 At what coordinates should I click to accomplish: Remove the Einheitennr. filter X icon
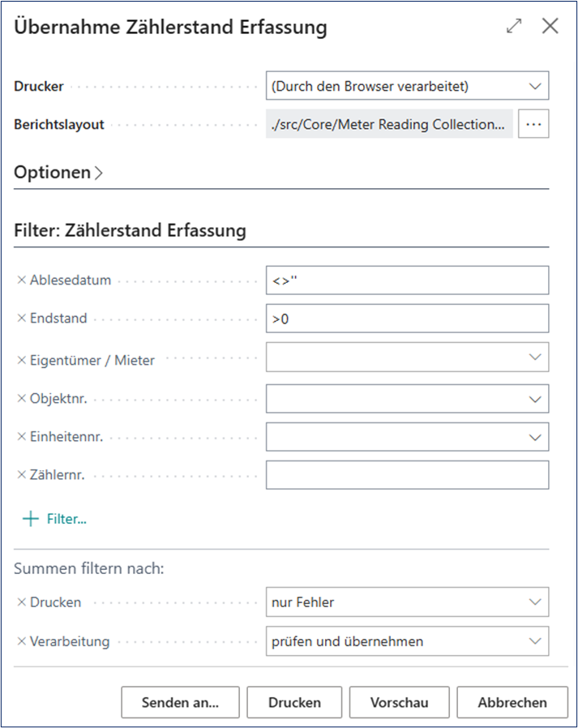(x=21, y=436)
